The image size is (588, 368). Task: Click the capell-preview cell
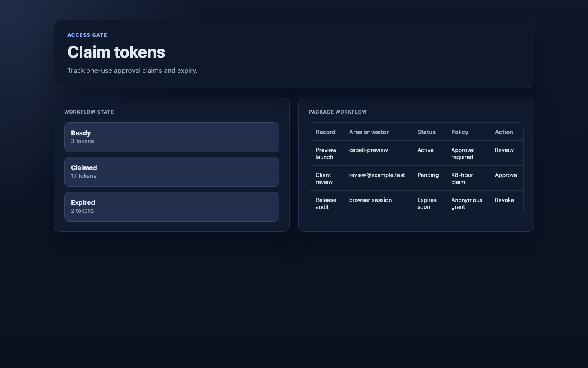(377, 153)
